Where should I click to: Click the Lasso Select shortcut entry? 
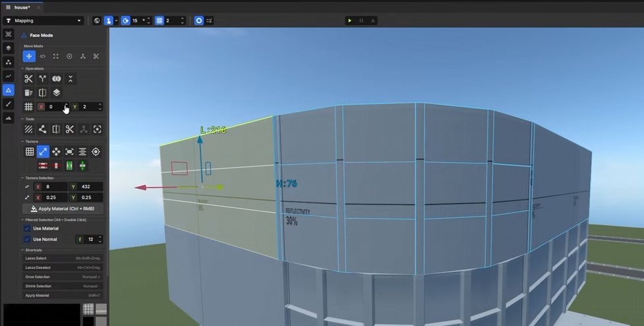click(63, 258)
